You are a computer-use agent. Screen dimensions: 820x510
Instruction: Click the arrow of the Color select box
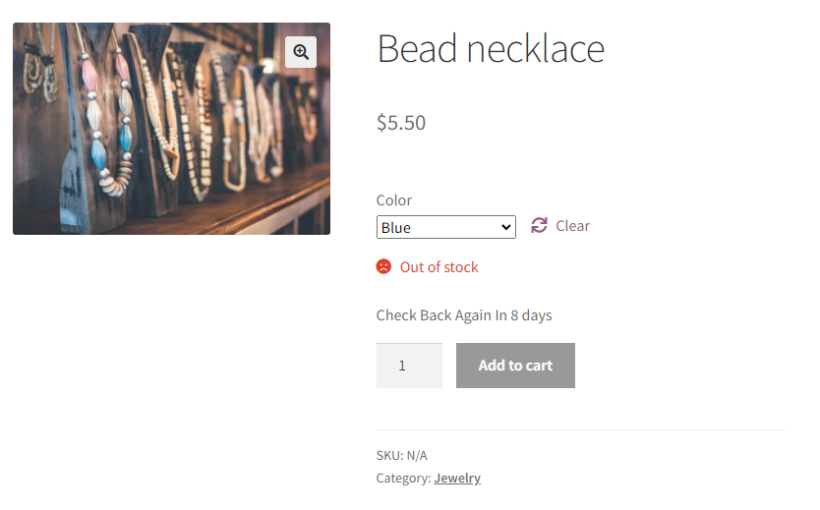click(x=505, y=227)
